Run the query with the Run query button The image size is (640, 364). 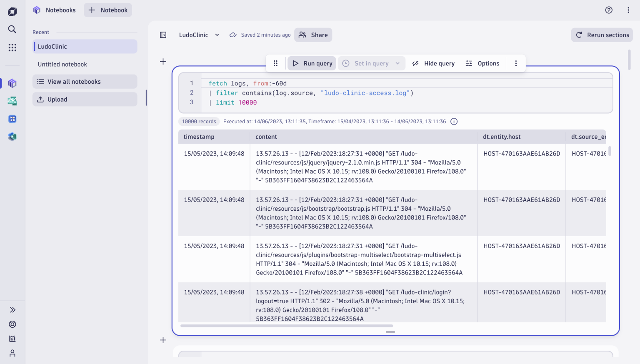[x=312, y=63]
